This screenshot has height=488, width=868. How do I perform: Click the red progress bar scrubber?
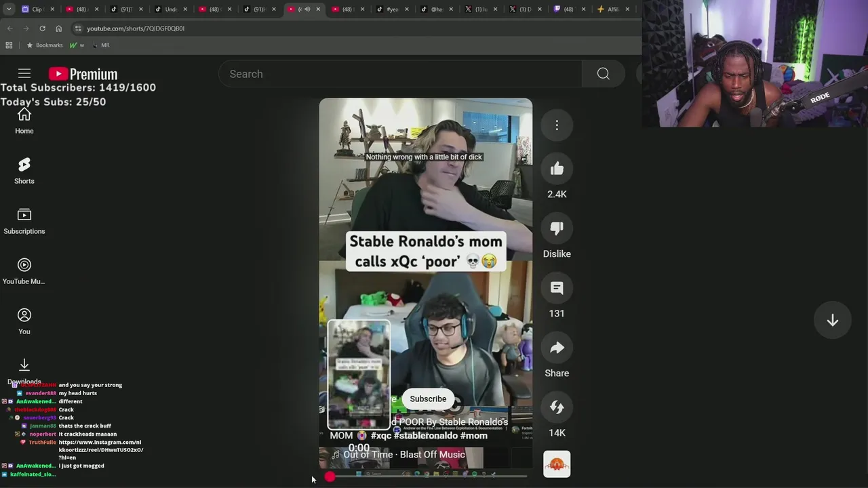[x=330, y=477]
